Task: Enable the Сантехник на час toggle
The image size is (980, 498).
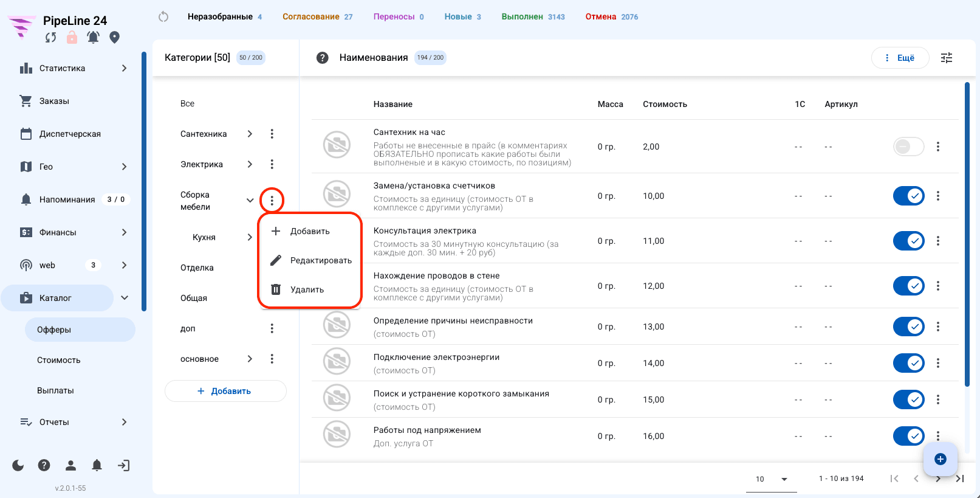Action: pyautogui.click(x=908, y=147)
